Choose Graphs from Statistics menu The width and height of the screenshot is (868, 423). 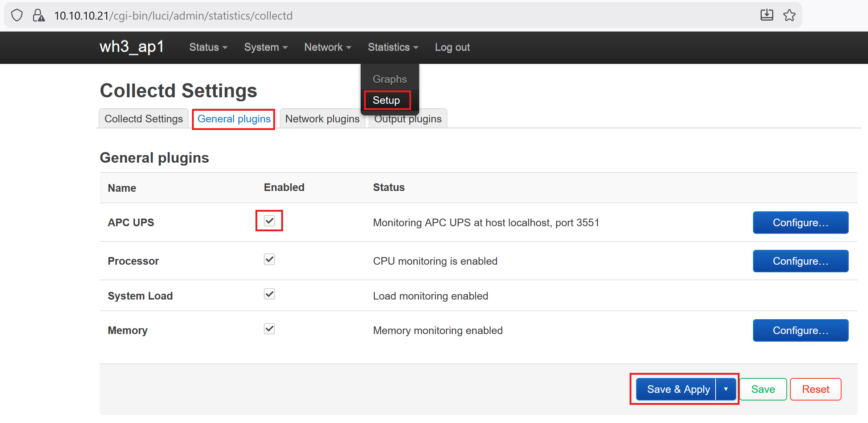click(x=389, y=79)
